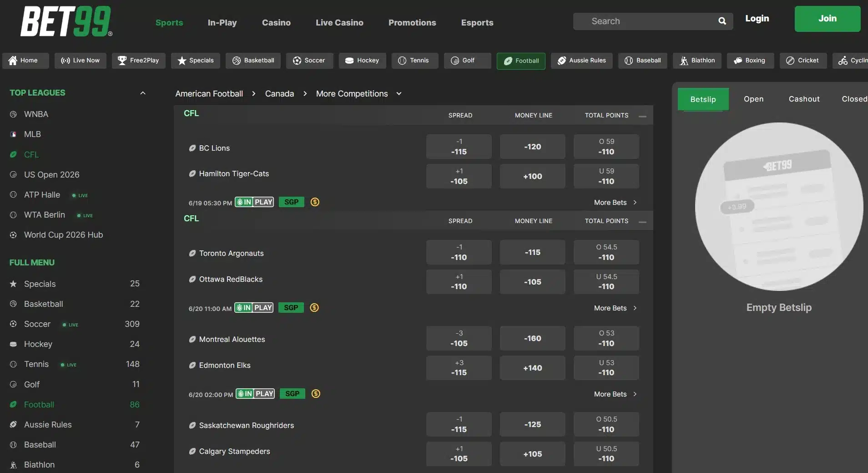Image resolution: width=868 pixels, height=473 pixels.
Task: Open the Esports page
Action: 477,22
